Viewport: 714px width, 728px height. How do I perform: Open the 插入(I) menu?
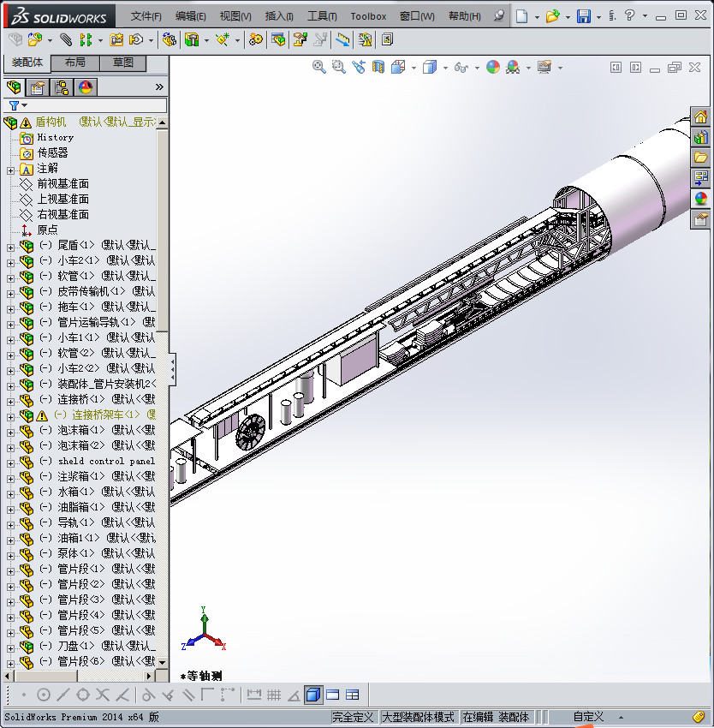tap(279, 16)
